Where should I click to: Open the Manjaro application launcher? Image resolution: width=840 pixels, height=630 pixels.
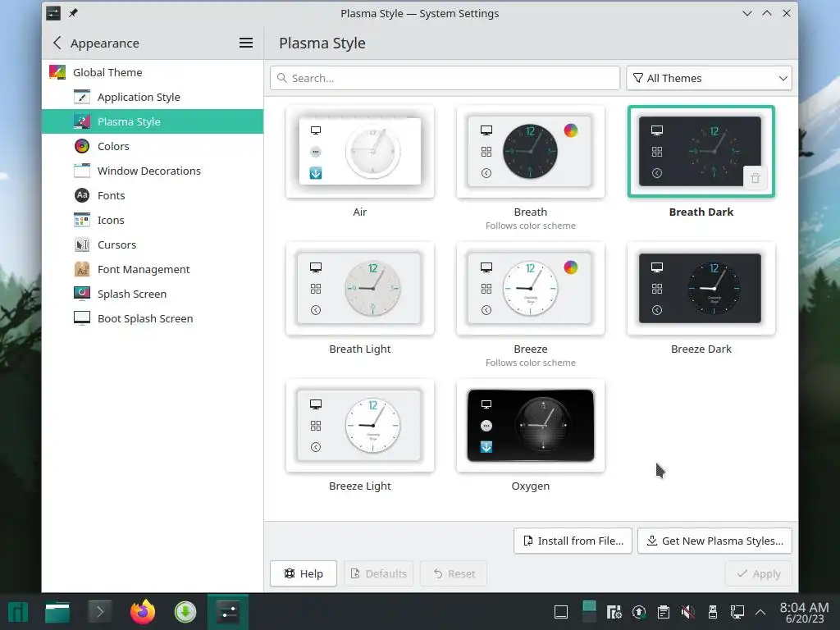click(x=18, y=612)
